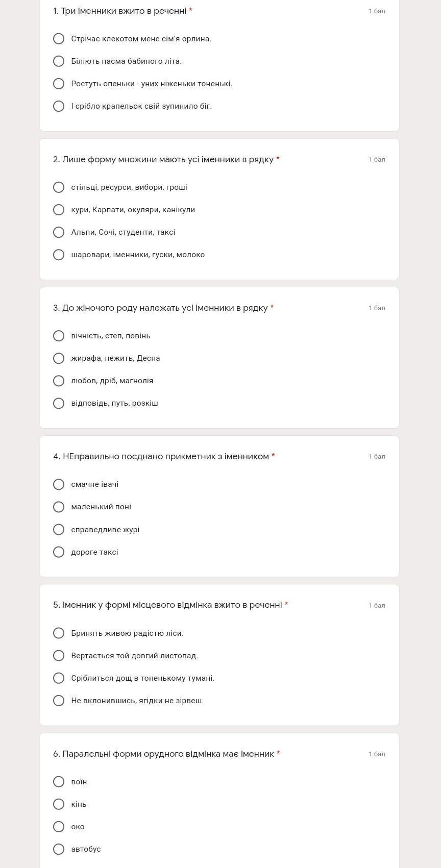Choose answer 'маленький поні'

(x=59, y=507)
